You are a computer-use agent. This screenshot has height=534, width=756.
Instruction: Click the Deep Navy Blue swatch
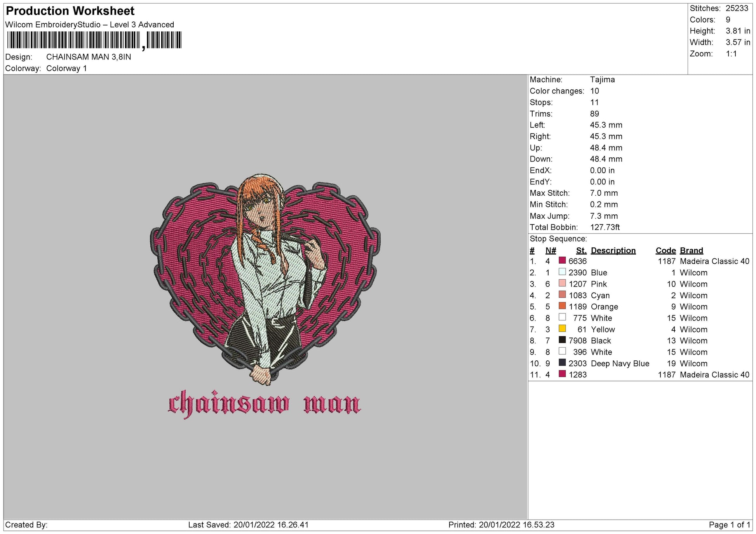[562, 363]
